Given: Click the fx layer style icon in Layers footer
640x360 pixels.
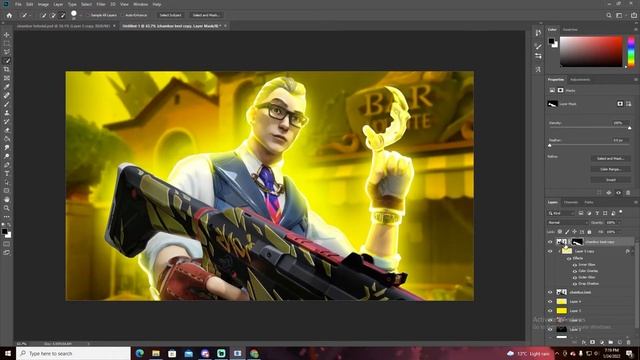Looking at the screenshot, I should 584,342.
